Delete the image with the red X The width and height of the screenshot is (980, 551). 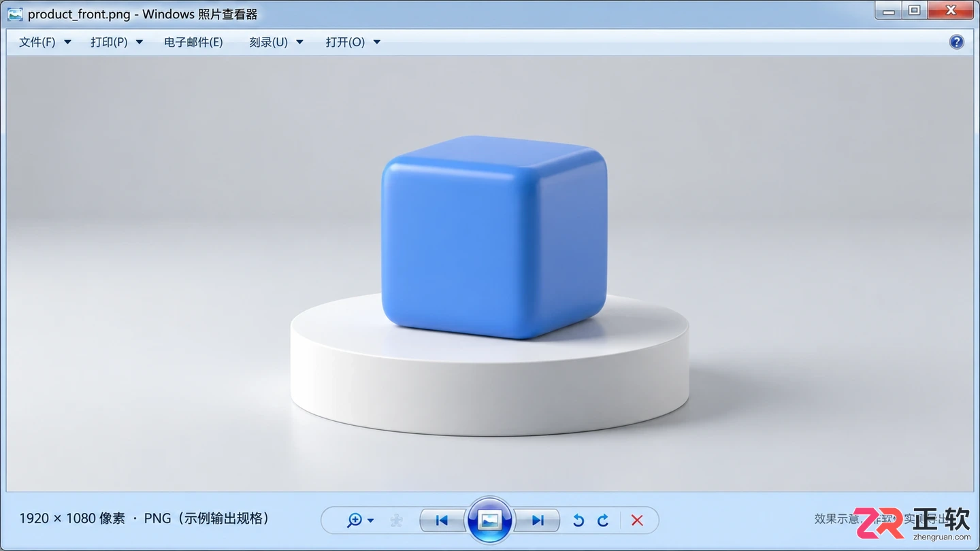tap(637, 520)
